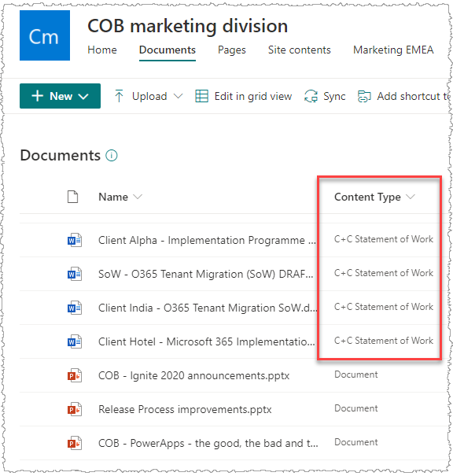Click the Cm site logo tile
453x476 pixels.
(45, 35)
